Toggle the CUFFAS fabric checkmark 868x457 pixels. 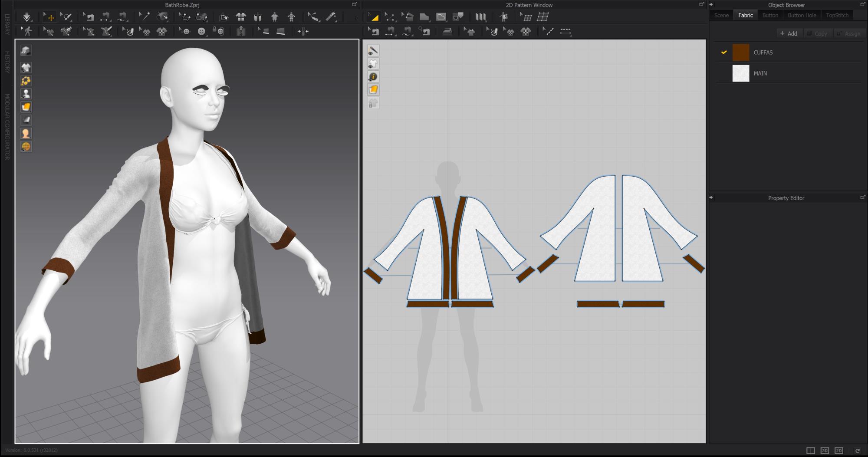724,52
